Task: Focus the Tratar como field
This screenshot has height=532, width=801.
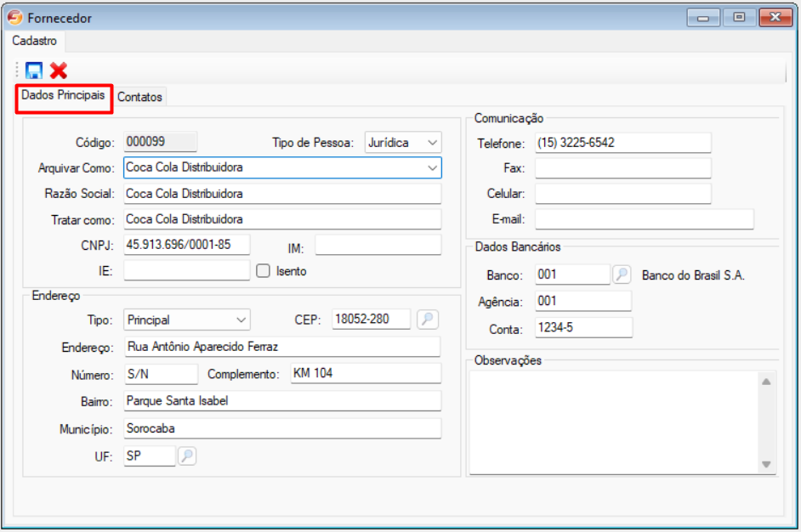Action: click(282, 219)
